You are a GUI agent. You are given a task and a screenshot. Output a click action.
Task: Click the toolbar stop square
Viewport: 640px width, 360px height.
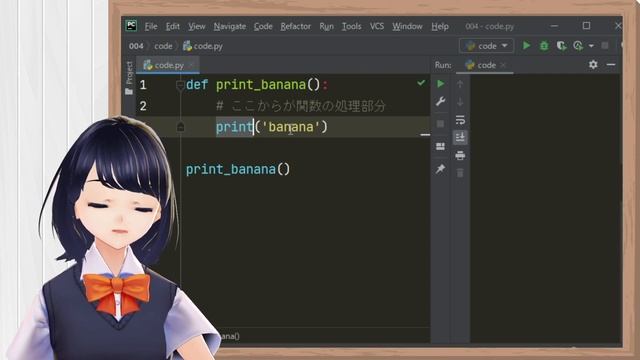pos(605,46)
